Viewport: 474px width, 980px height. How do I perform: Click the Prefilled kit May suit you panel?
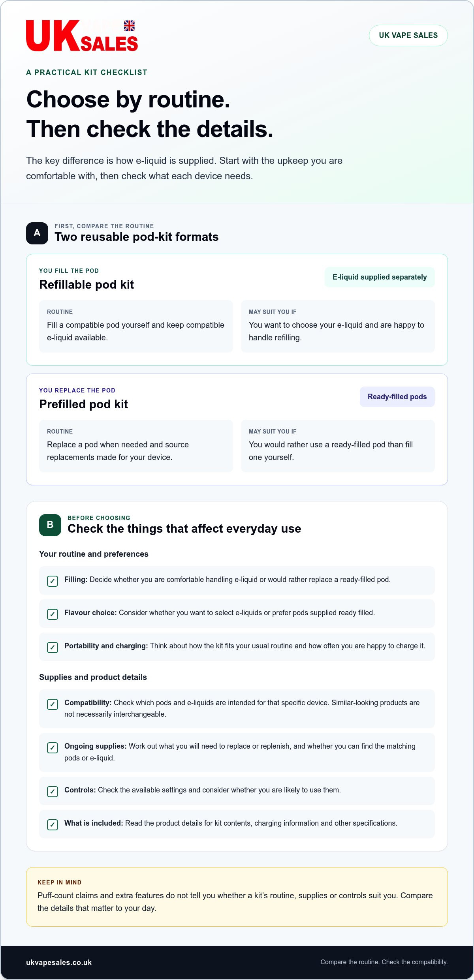pos(338,446)
